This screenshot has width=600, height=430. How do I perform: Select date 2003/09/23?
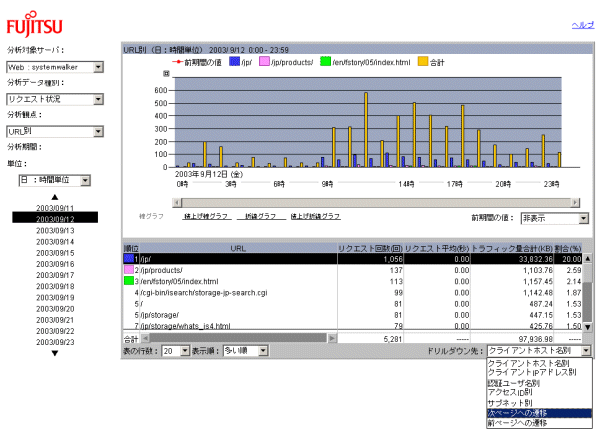pos(55,342)
